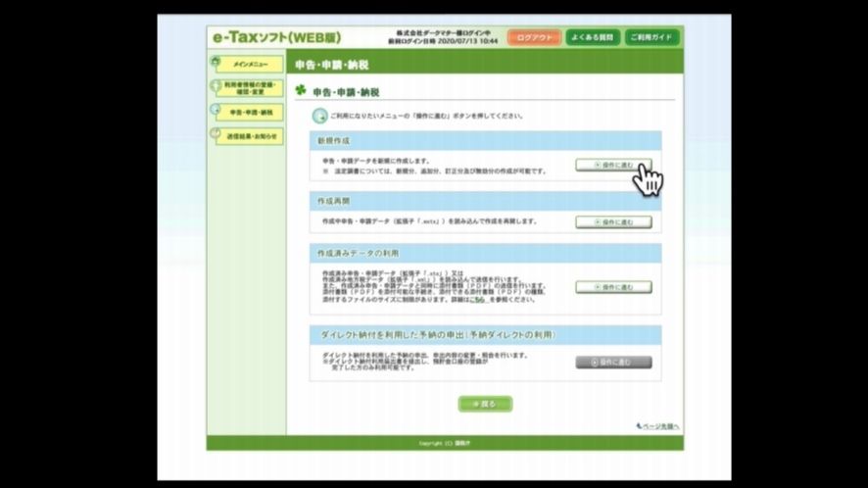Click the green 戻る back button

[x=485, y=404]
